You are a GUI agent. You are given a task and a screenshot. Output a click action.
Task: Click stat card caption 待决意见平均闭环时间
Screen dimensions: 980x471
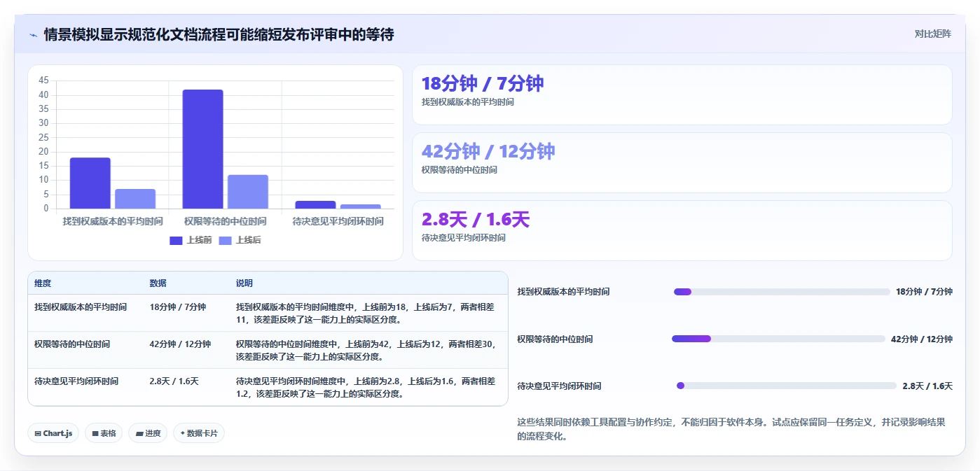463,238
